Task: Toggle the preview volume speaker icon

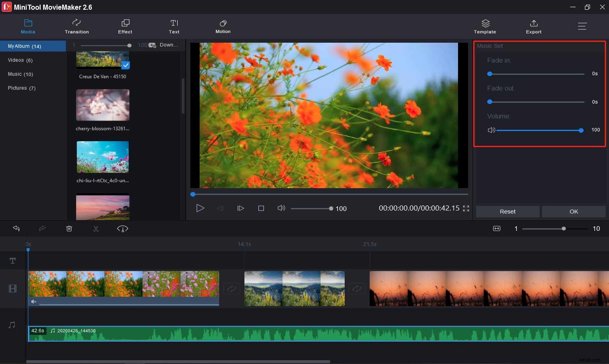Action: tap(281, 208)
